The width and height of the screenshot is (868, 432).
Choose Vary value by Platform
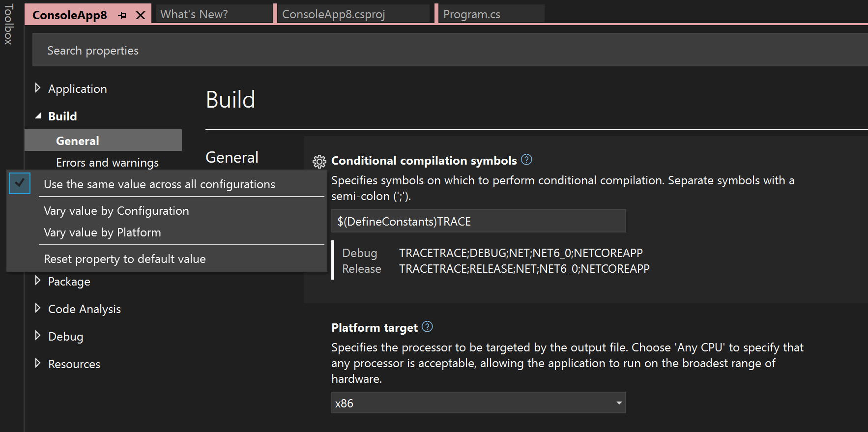(102, 232)
